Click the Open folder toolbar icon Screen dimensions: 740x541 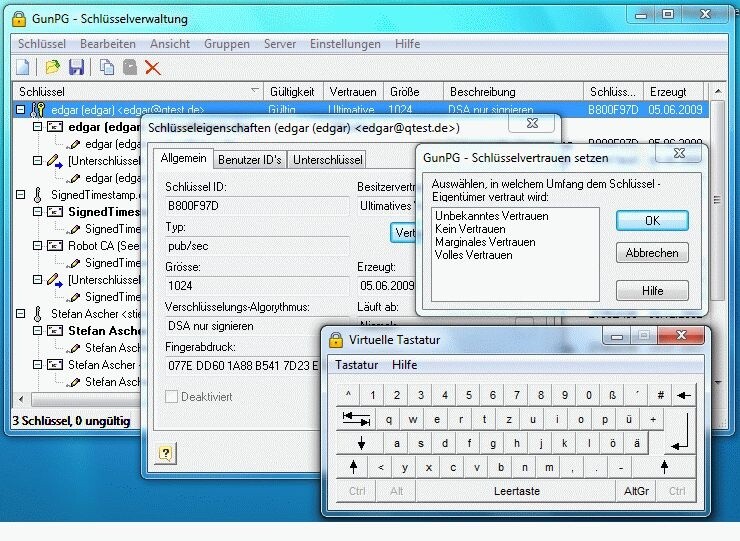pos(52,67)
